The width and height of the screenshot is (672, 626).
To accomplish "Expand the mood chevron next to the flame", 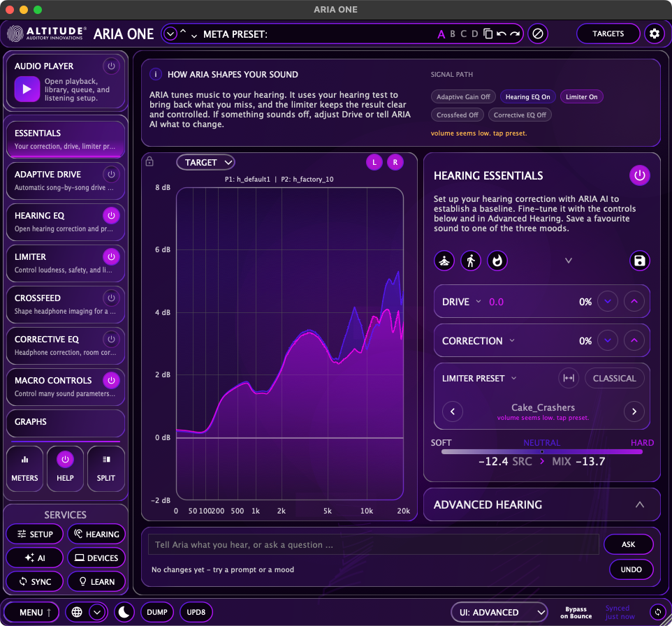I will (x=569, y=261).
